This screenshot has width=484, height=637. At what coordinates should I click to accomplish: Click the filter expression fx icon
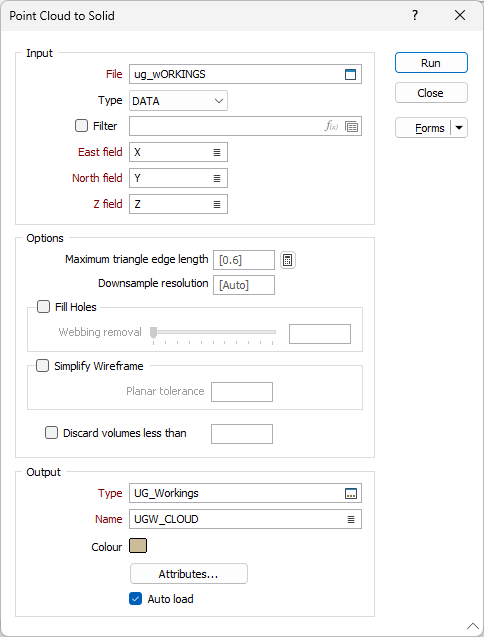click(x=331, y=126)
